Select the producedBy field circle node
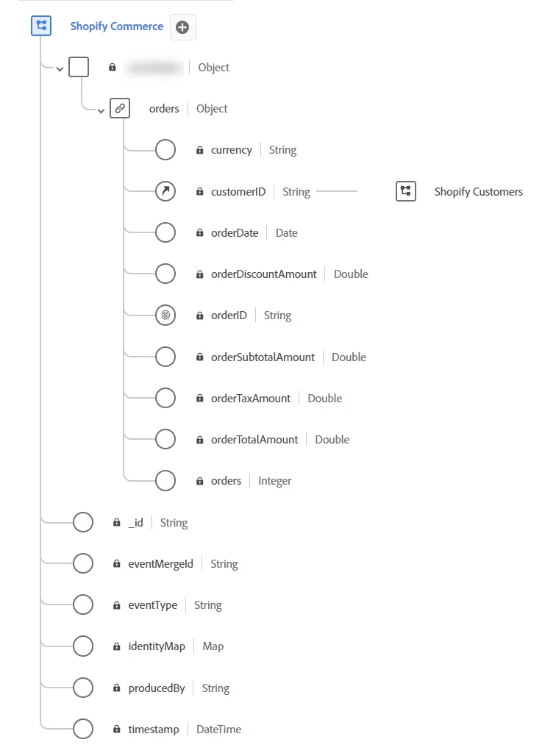556x756 pixels. (83, 688)
